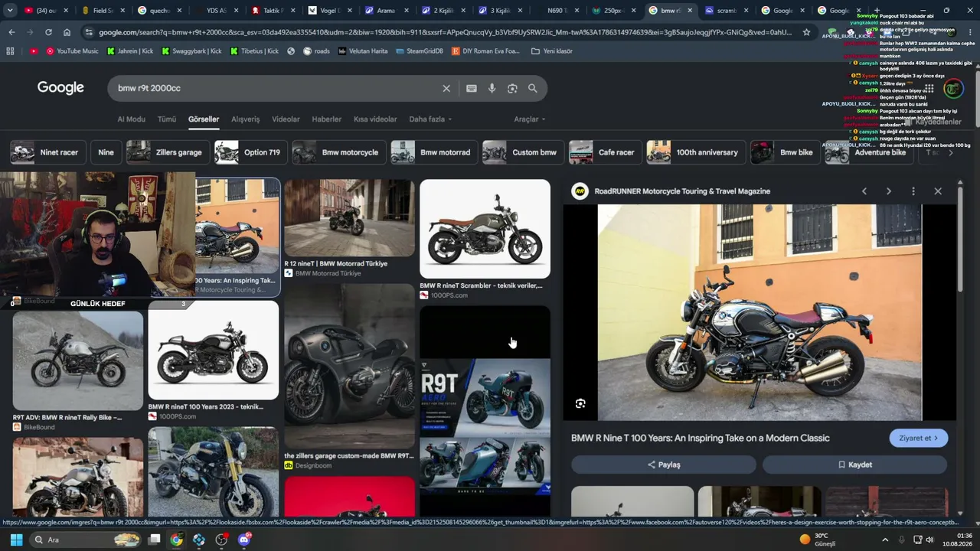Open Discord from the taskbar
The width and height of the screenshot is (980, 551).
tap(245, 540)
